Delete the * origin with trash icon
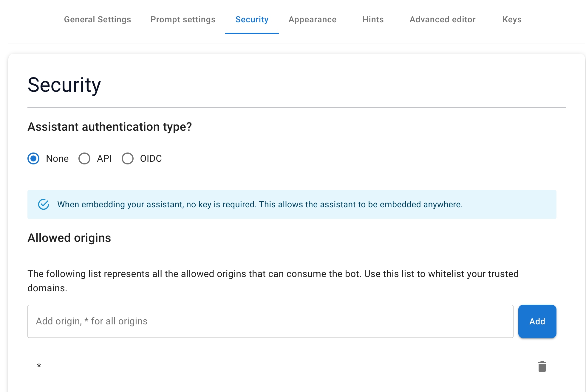The width and height of the screenshot is (586, 392). [x=542, y=367]
